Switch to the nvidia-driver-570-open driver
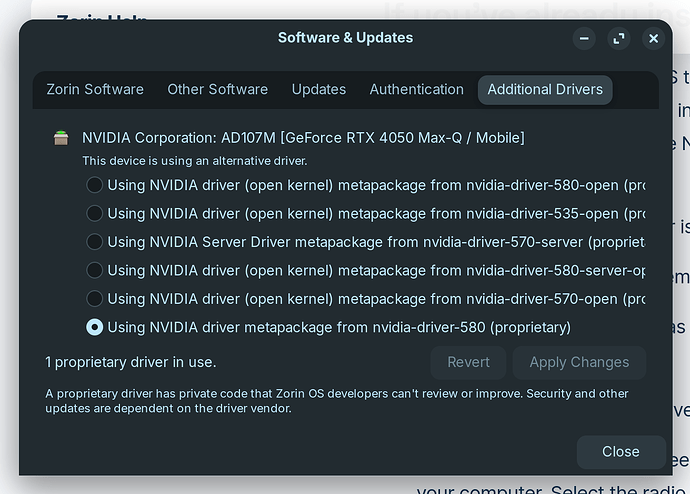This screenshot has width=690, height=494. pyautogui.click(x=95, y=298)
